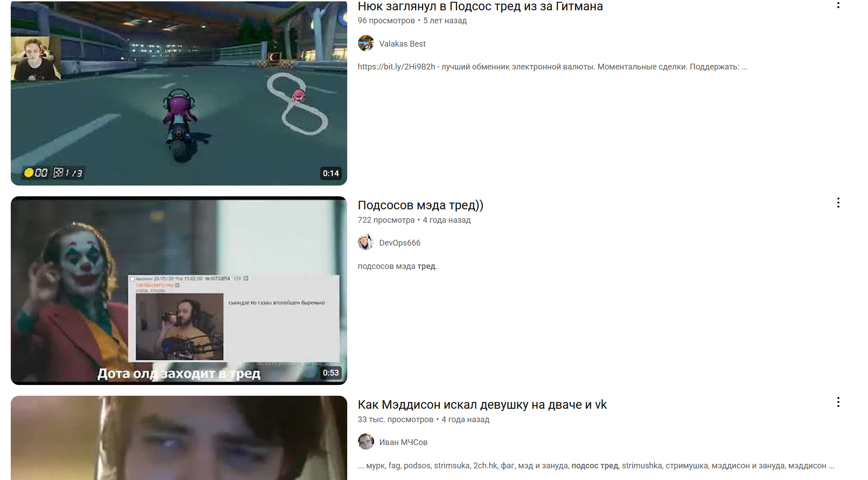Click the '96 просмотров • 5 лет назад' text
868x480 pixels.
coord(412,21)
